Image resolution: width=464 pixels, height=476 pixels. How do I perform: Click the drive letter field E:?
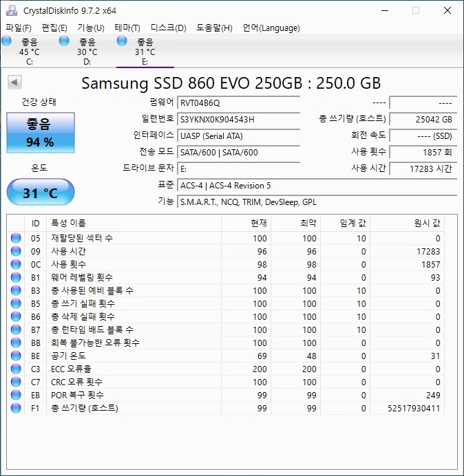[238, 169]
